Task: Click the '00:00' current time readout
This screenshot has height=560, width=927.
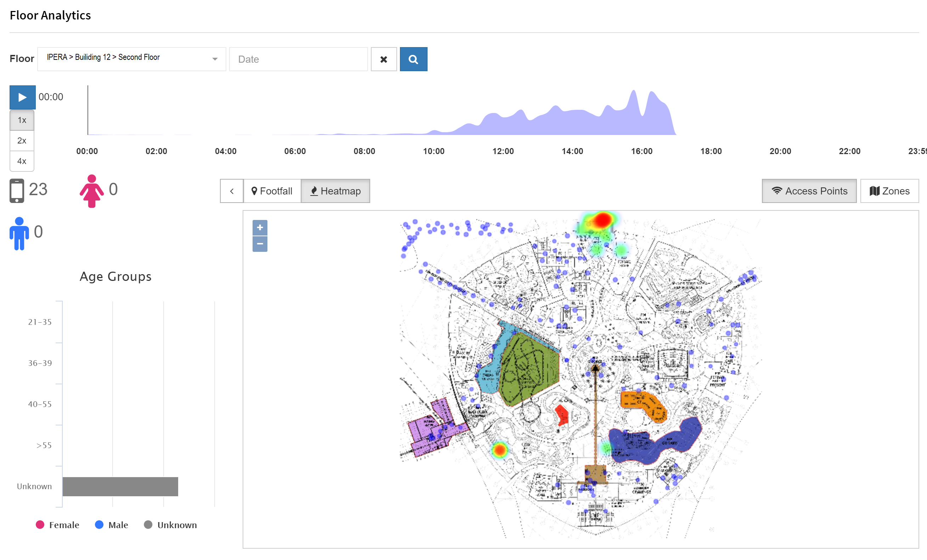Action: [51, 97]
